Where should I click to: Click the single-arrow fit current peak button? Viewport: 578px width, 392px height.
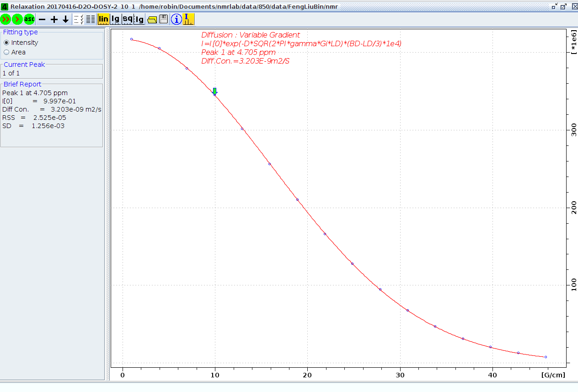click(x=17, y=19)
